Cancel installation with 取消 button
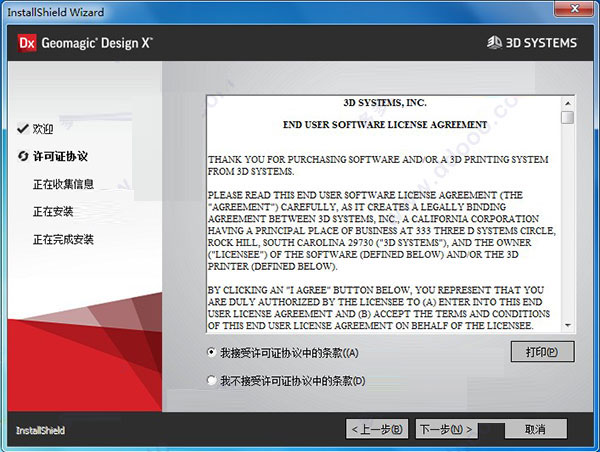The height and width of the screenshot is (452, 600). tap(535, 429)
